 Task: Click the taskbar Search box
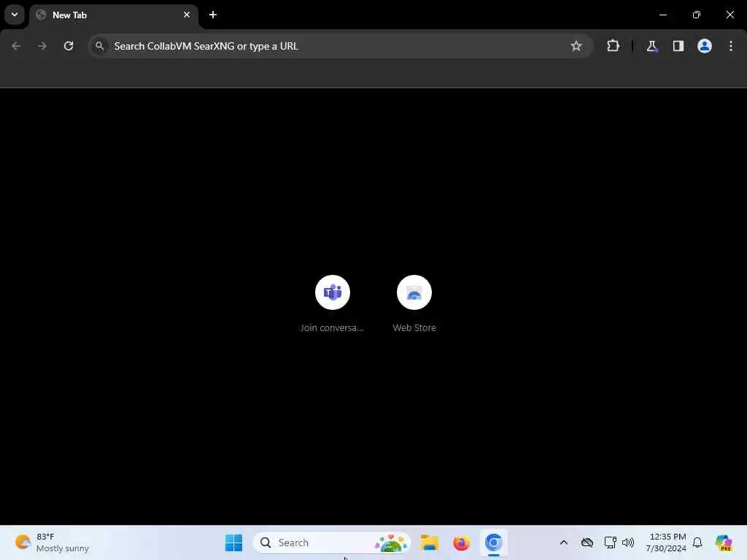332,542
